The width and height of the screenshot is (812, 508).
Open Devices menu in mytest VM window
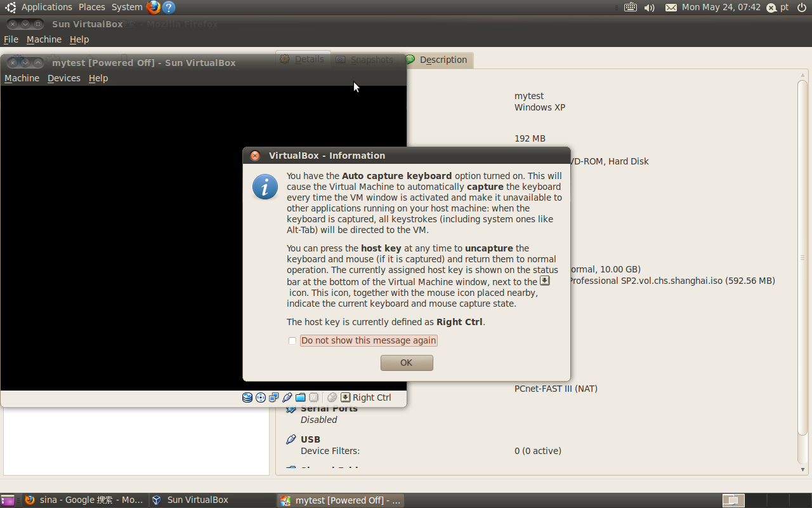tap(64, 78)
